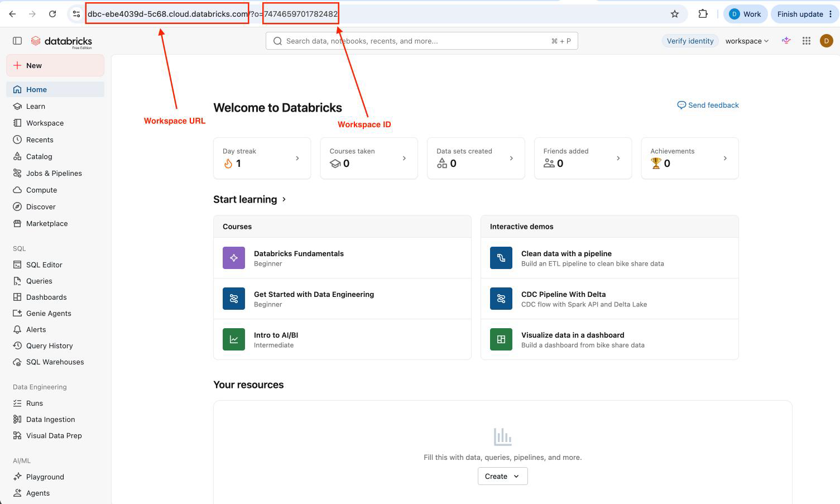Click the Data sets created shapes icon
840x504 pixels.
(x=442, y=164)
